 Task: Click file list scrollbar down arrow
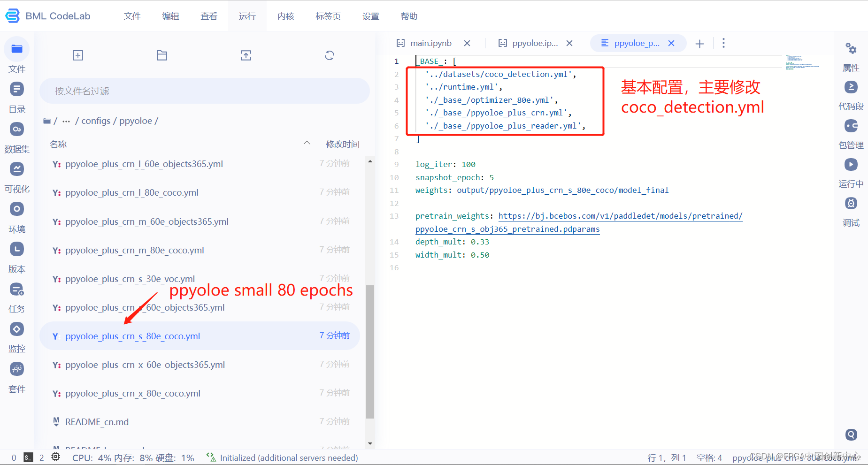pos(370,443)
